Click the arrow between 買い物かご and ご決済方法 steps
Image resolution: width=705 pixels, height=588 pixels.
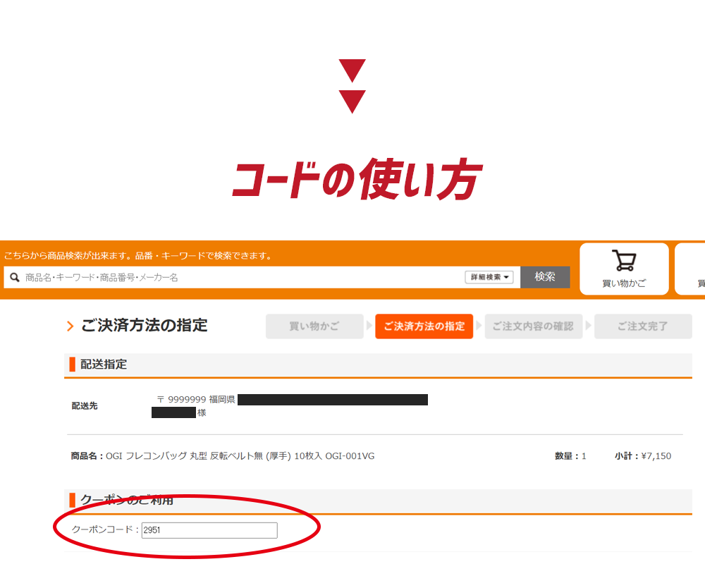(x=369, y=326)
